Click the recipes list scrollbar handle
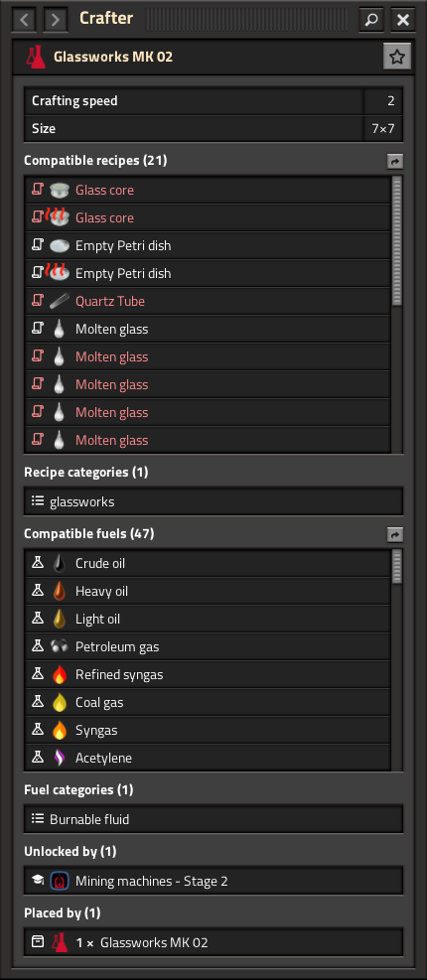 point(397,241)
